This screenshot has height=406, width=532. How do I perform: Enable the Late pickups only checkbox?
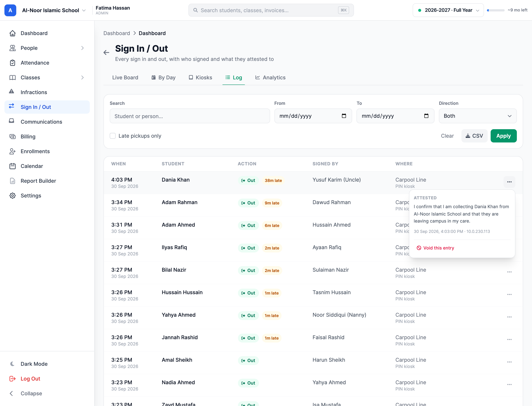pyautogui.click(x=113, y=136)
